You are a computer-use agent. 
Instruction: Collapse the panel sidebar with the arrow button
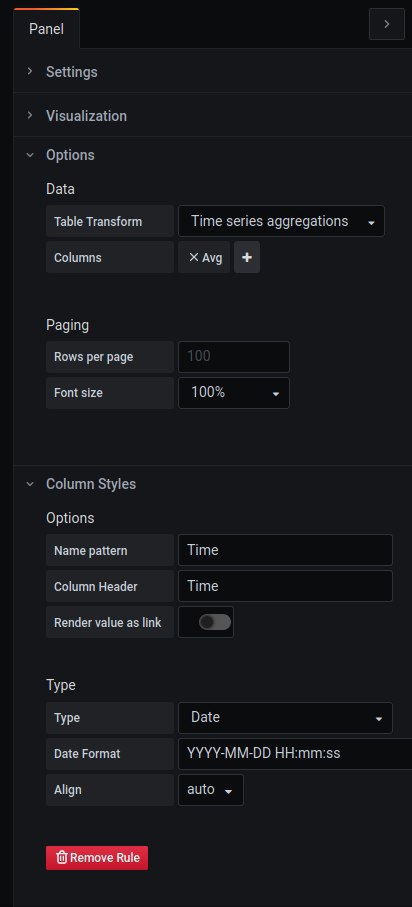pyautogui.click(x=387, y=24)
